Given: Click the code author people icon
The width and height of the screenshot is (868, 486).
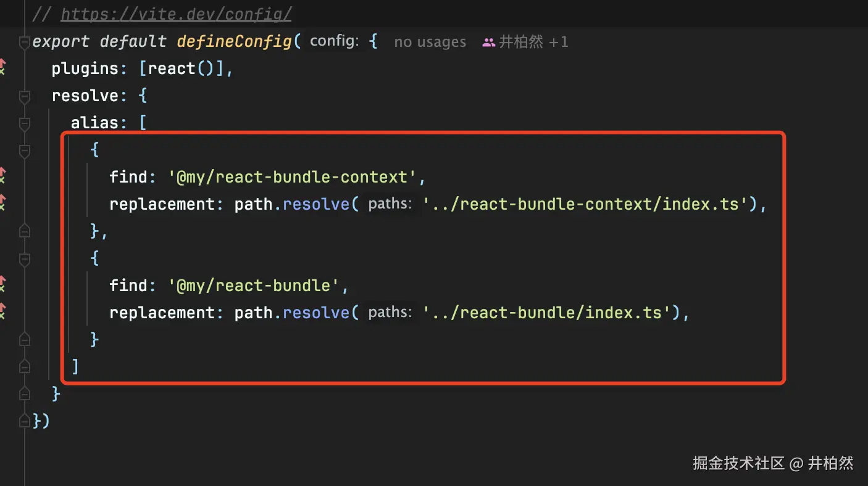Looking at the screenshot, I should (x=489, y=42).
